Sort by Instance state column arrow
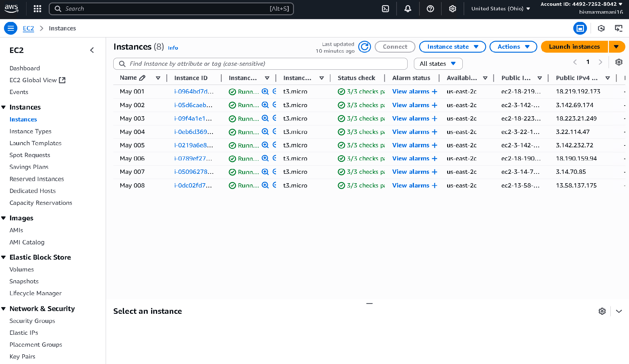The height and width of the screenshot is (364, 629). pyautogui.click(x=267, y=78)
